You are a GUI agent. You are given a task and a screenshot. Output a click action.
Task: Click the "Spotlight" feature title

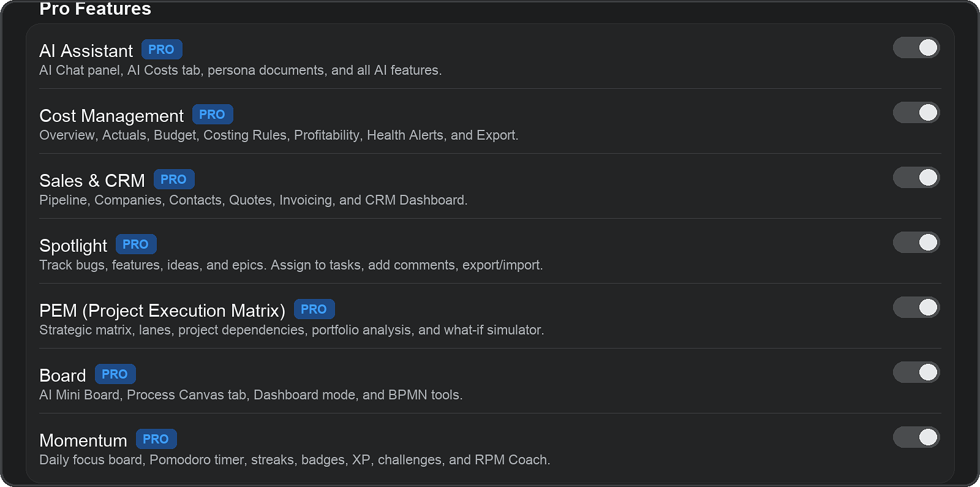click(x=73, y=246)
